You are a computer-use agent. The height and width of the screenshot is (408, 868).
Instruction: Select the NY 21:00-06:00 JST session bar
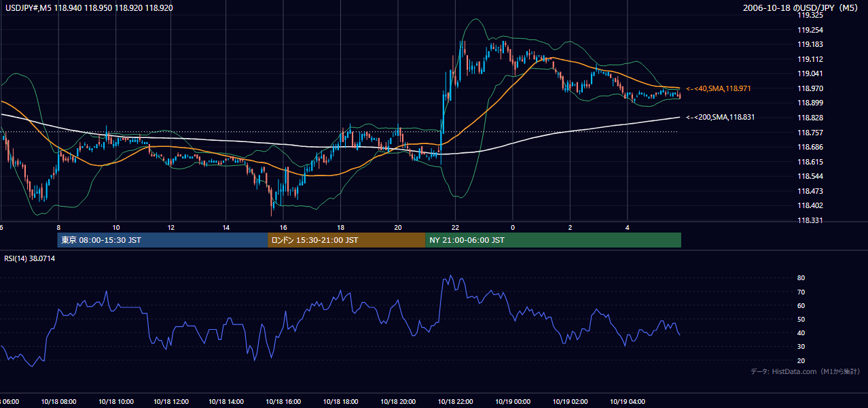click(553, 240)
